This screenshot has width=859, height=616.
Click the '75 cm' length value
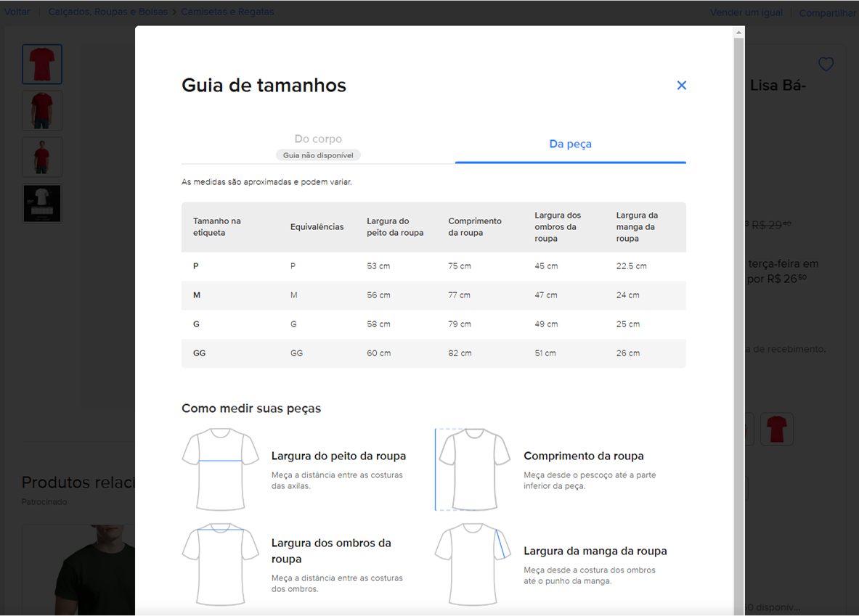pos(460,266)
